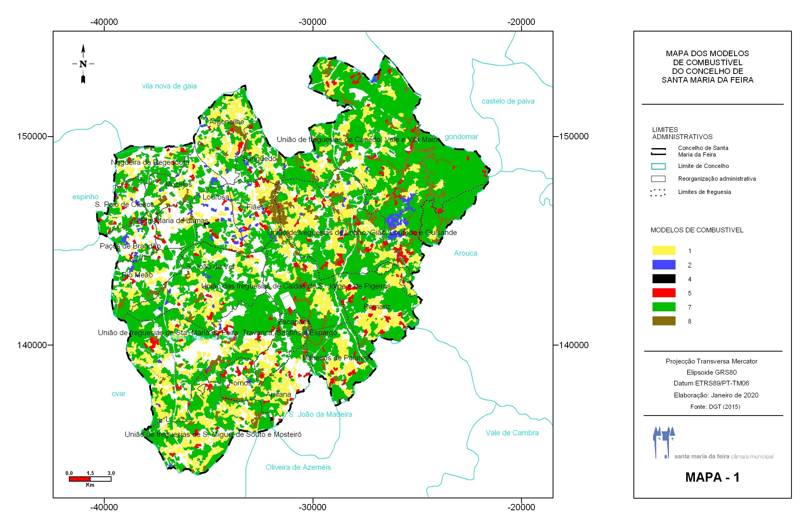Click the 'Argoncilhe' parish label
This screenshot has height=523, width=812.
(x=227, y=122)
